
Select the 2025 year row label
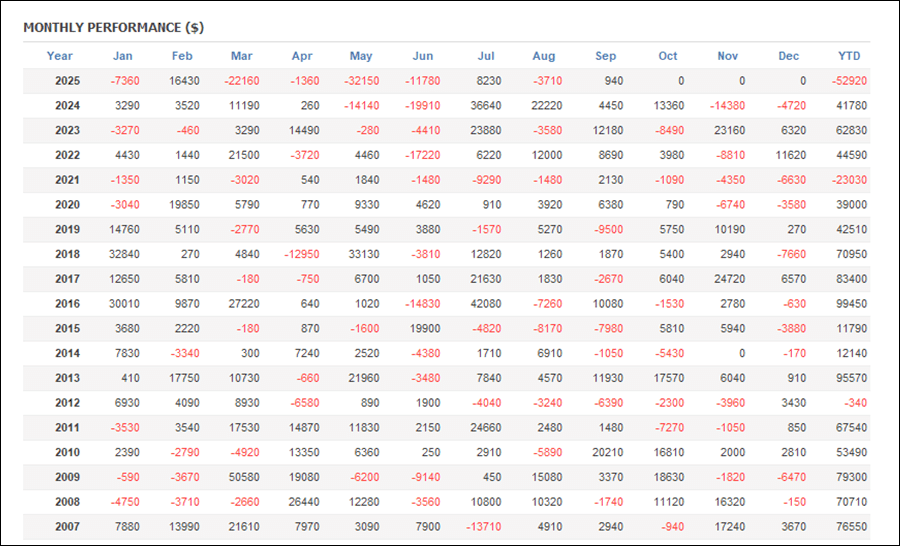(x=67, y=81)
